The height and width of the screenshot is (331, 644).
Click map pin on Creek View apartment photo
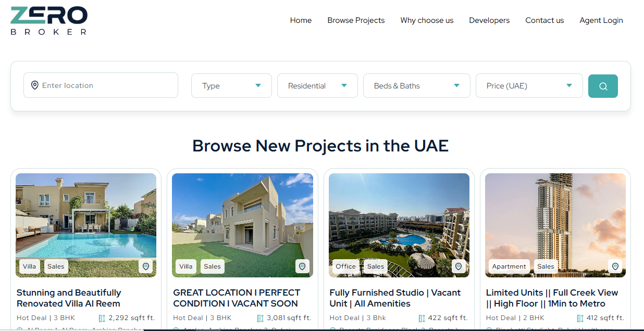click(615, 266)
